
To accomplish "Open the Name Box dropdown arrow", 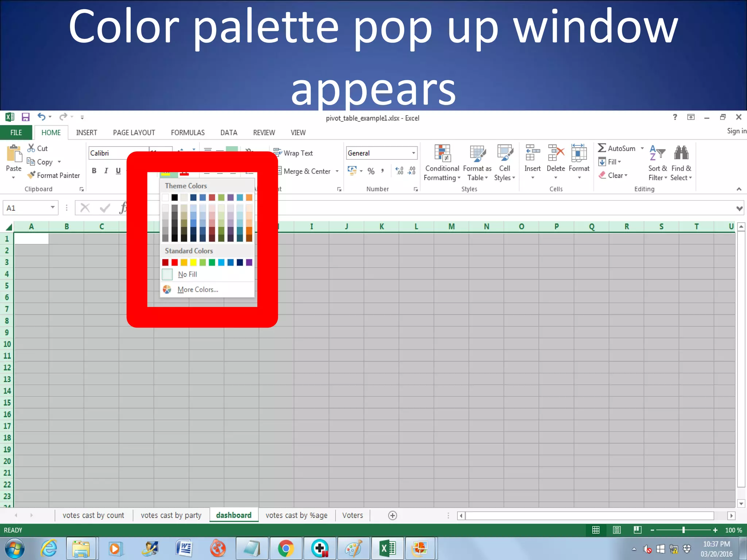I will tap(53, 208).
